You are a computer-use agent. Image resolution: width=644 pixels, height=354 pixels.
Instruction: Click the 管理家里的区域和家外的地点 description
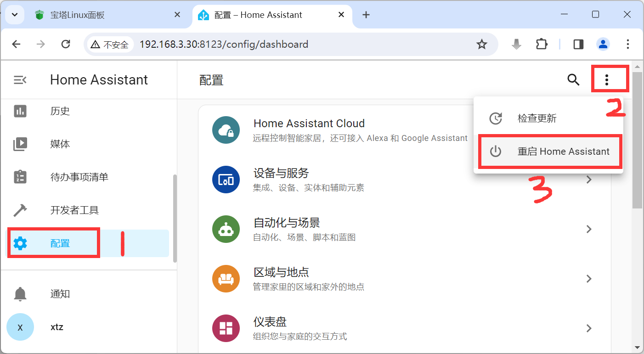(308, 287)
